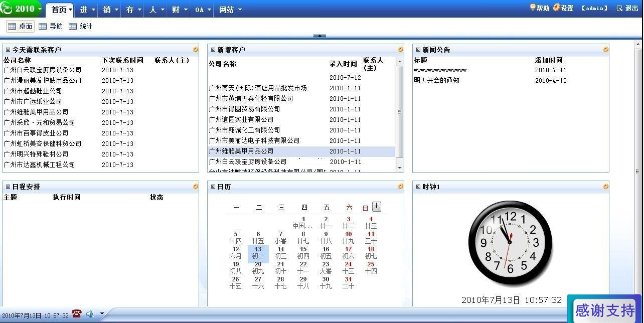Click the 新增客户 list scrollbar down arrow
Image resolution: width=644 pixels, height=323 pixels.
(400, 168)
